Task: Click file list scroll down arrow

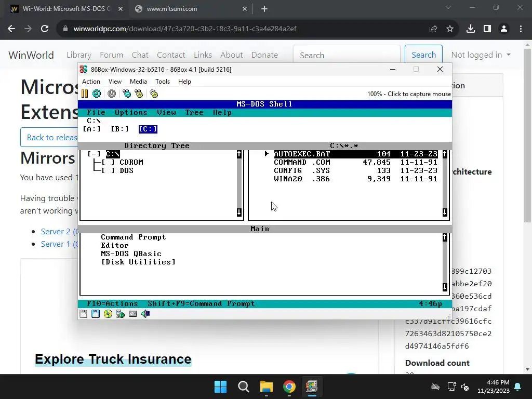Action: tap(445, 212)
